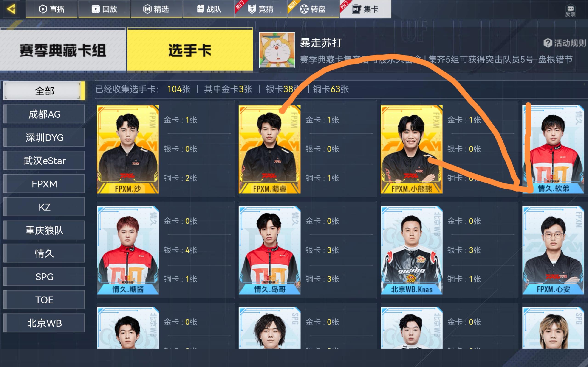The width and height of the screenshot is (588, 367).
Task: Open the 北京WB.Knas player card
Action: click(411, 250)
